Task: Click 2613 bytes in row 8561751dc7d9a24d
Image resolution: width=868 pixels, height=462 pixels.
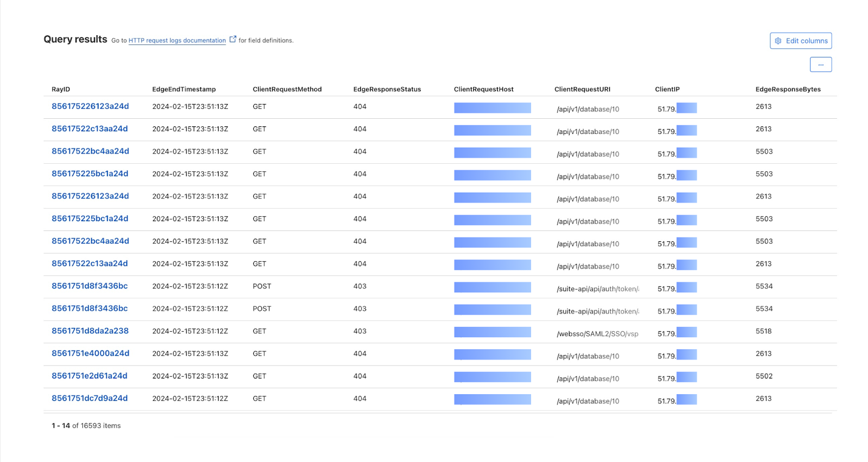Action: (763, 399)
